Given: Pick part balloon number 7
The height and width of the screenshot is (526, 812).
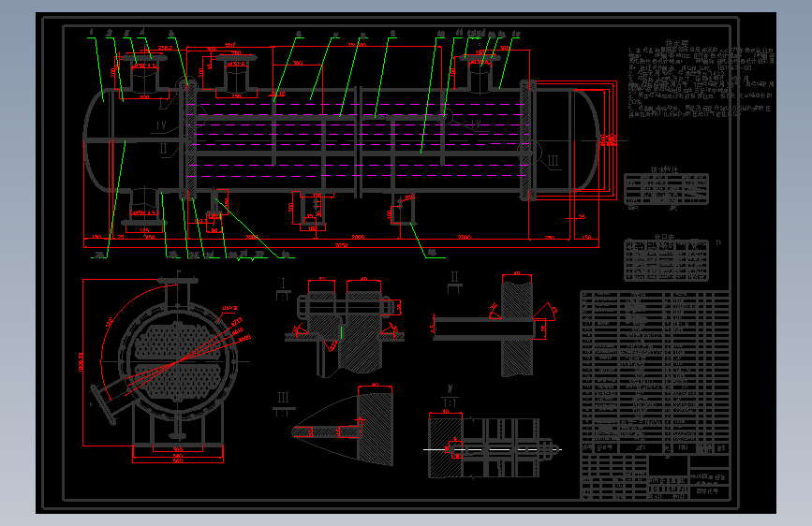Looking at the screenshot, I should pos(336,36).
